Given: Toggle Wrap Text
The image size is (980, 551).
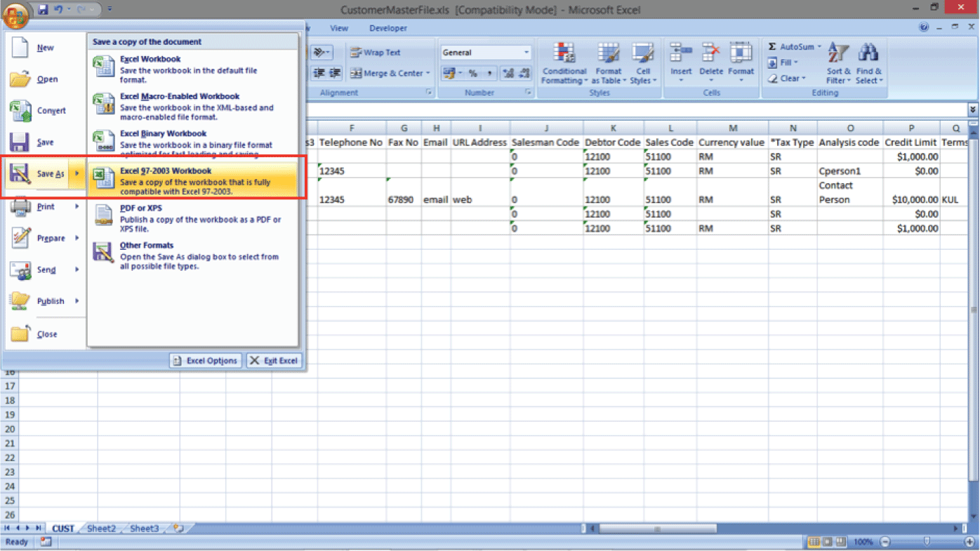Looking at the screenshot, I should click(x=376, y=53).
